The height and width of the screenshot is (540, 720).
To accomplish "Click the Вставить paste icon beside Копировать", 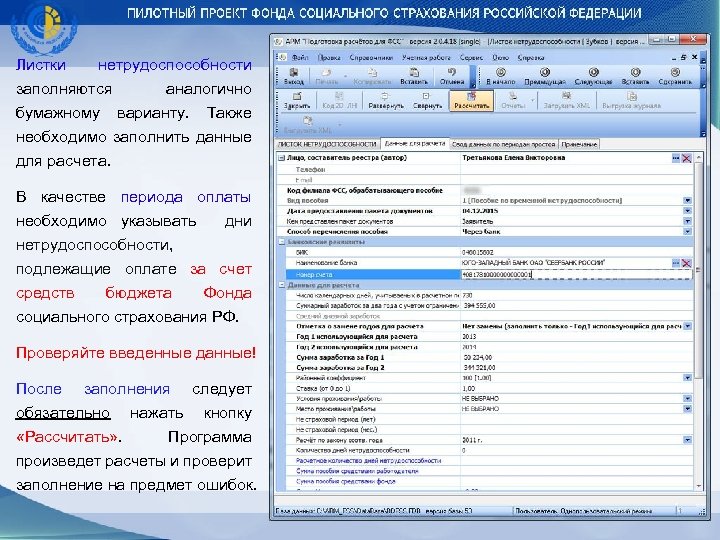I will [414, 76].
